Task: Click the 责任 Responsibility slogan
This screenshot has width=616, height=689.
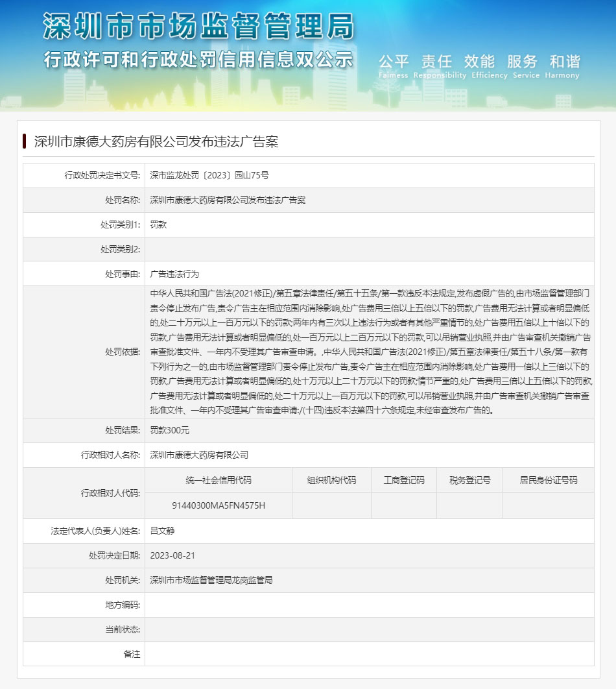Action: (x=440, y=66)
